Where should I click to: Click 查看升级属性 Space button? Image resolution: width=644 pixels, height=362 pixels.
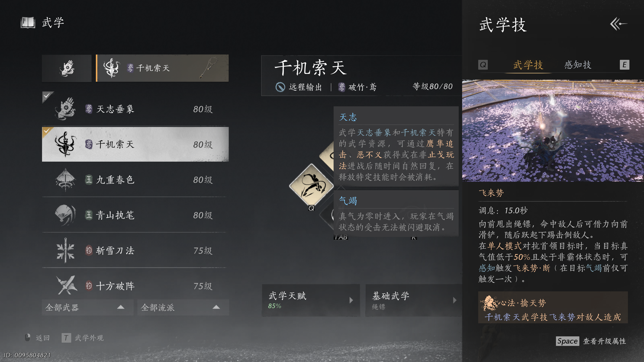pos(591,341)
